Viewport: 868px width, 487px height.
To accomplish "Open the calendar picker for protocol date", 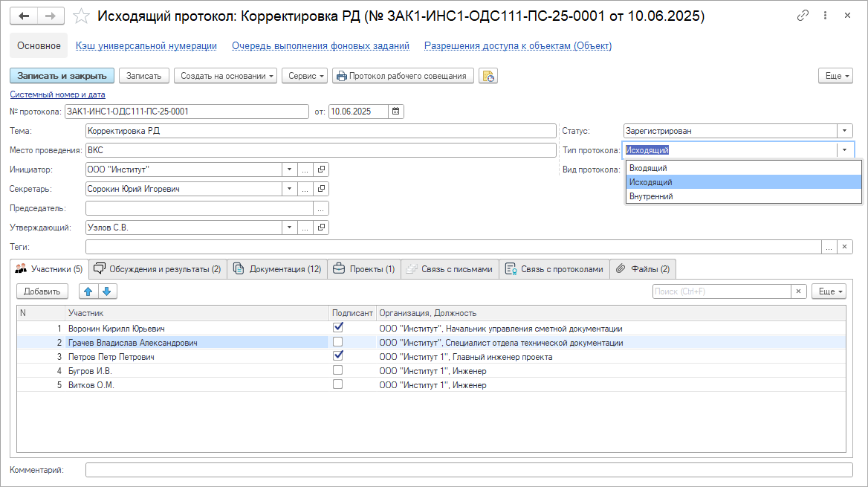I will click(396, 112).
